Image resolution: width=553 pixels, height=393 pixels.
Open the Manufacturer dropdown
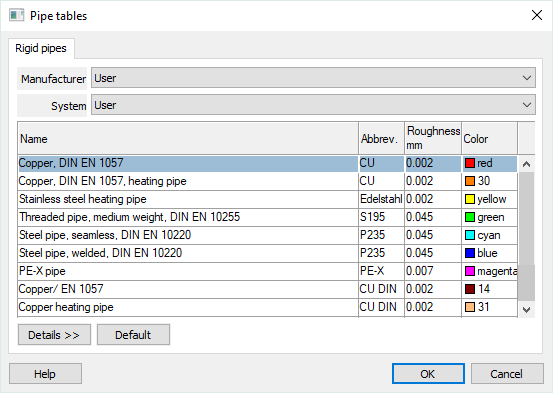pyautogui.click(x=313, y=78)
